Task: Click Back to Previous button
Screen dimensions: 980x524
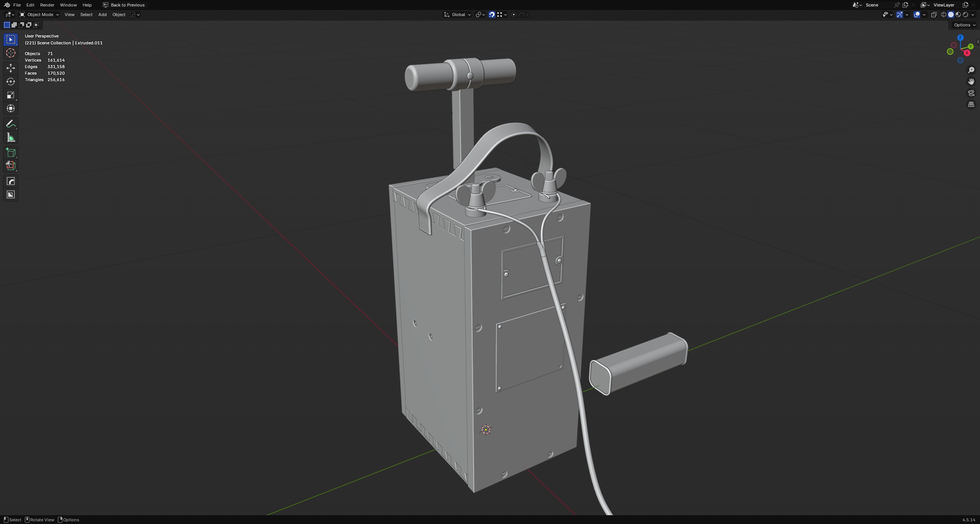Action: pos(124,5)
